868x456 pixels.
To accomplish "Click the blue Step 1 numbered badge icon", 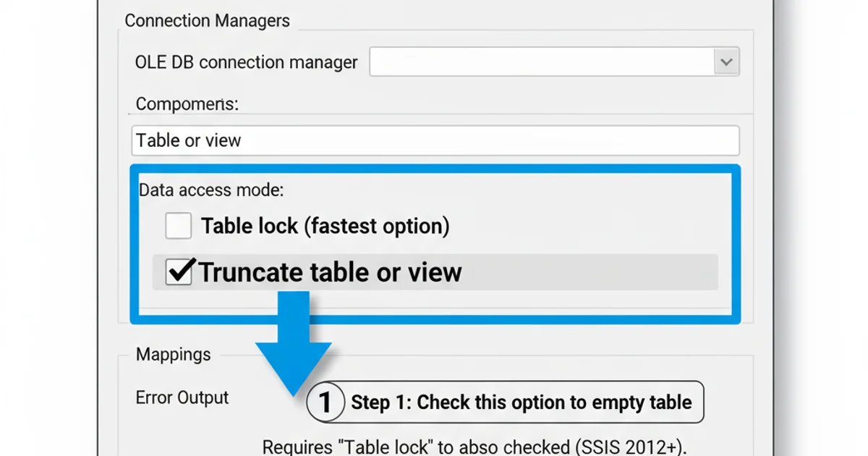I will (325, 402).
